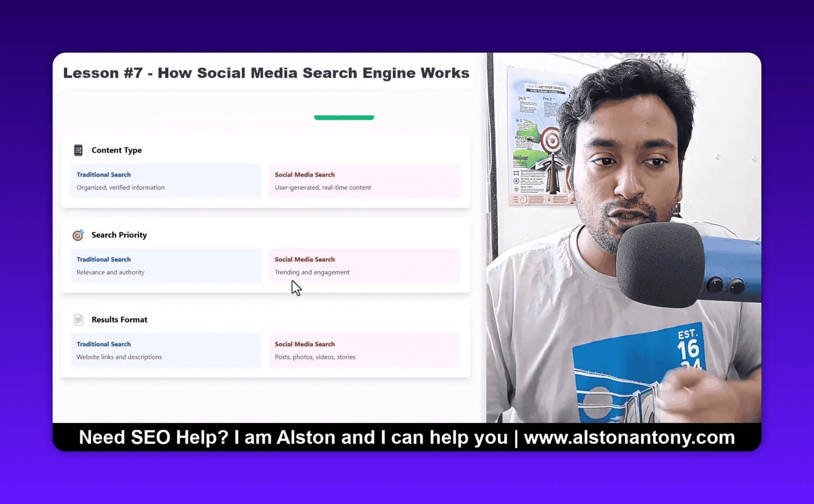Click the Lesson #7 title heading

click(x=266, y=73)
